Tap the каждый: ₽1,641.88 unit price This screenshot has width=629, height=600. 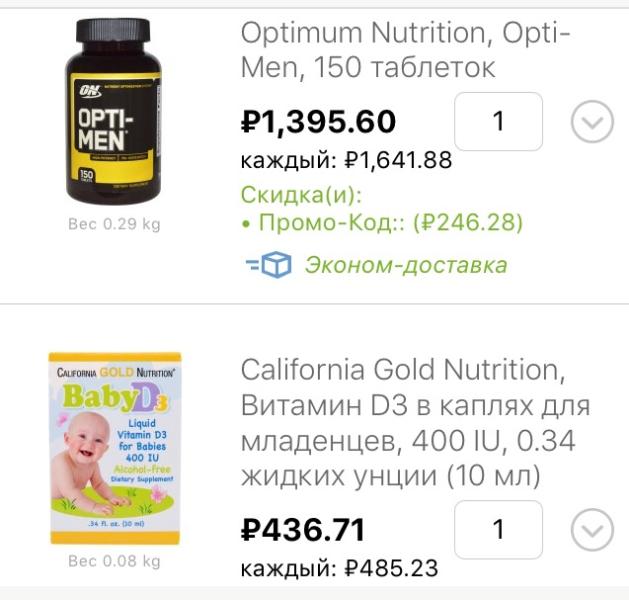coord(346,160)
